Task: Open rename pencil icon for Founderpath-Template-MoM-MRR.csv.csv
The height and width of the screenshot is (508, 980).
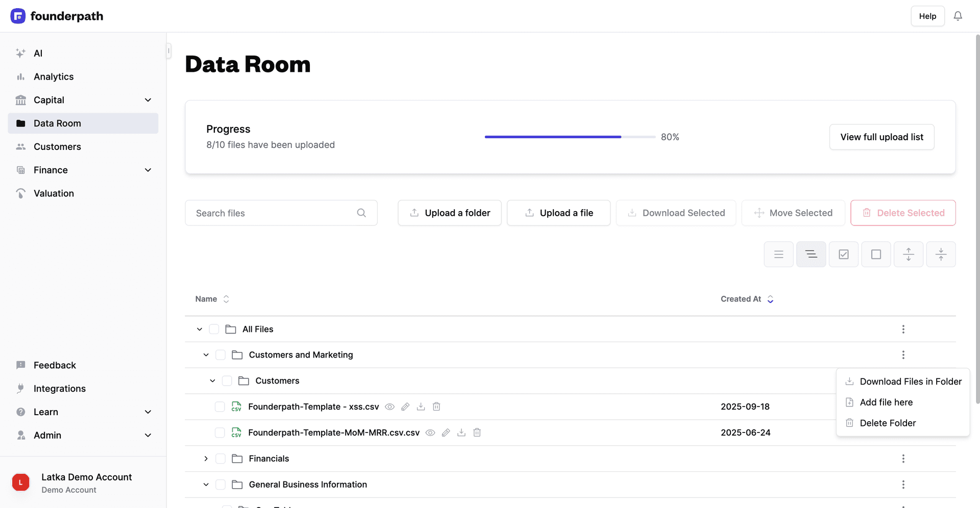Action: 446,432
